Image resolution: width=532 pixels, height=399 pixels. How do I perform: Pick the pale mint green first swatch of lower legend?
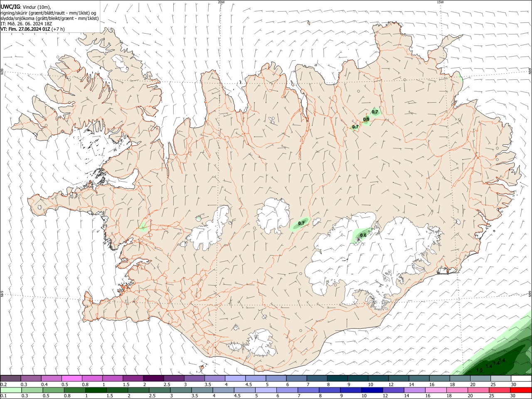[10, 390]
